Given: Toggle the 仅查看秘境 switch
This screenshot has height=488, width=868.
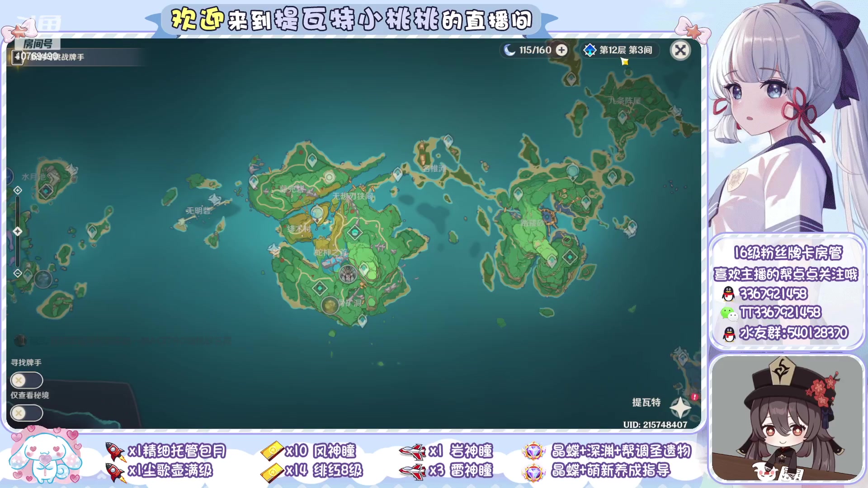Looking at the screenshot, I should 27,413.
